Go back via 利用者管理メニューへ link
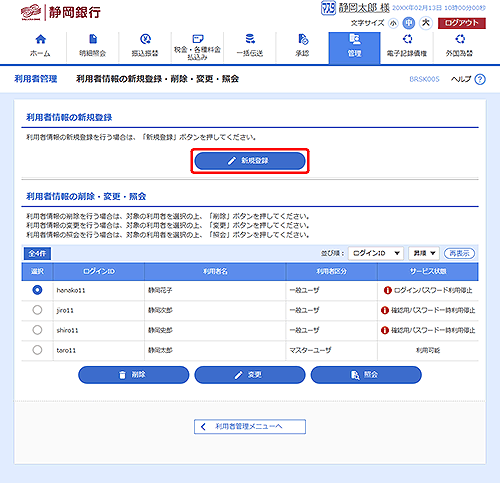Screen dimensions: 500x483 (x=250, y=426)
